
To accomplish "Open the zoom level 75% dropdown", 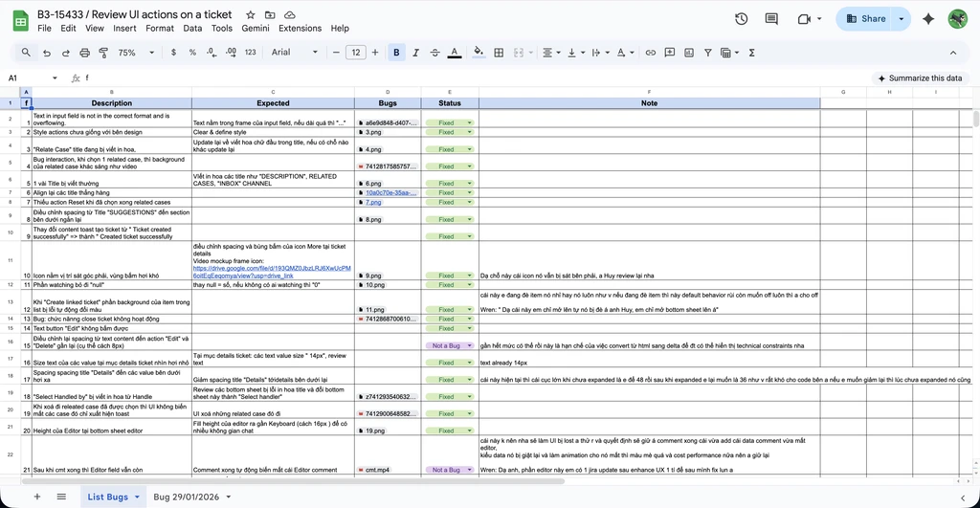I will coord(136,53).
